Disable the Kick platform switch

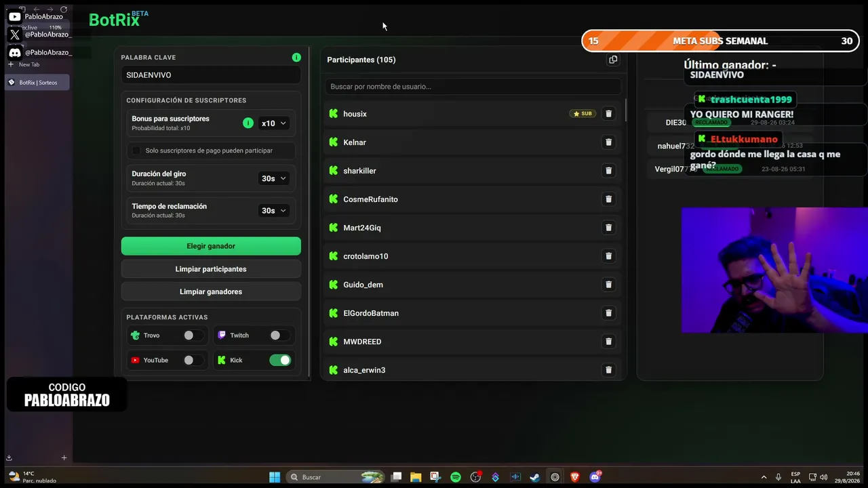click(x=280, y=361)
